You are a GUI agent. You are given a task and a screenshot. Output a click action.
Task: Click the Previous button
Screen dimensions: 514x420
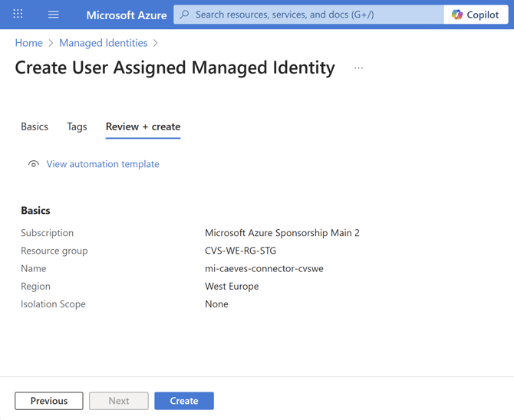(49, 401)
